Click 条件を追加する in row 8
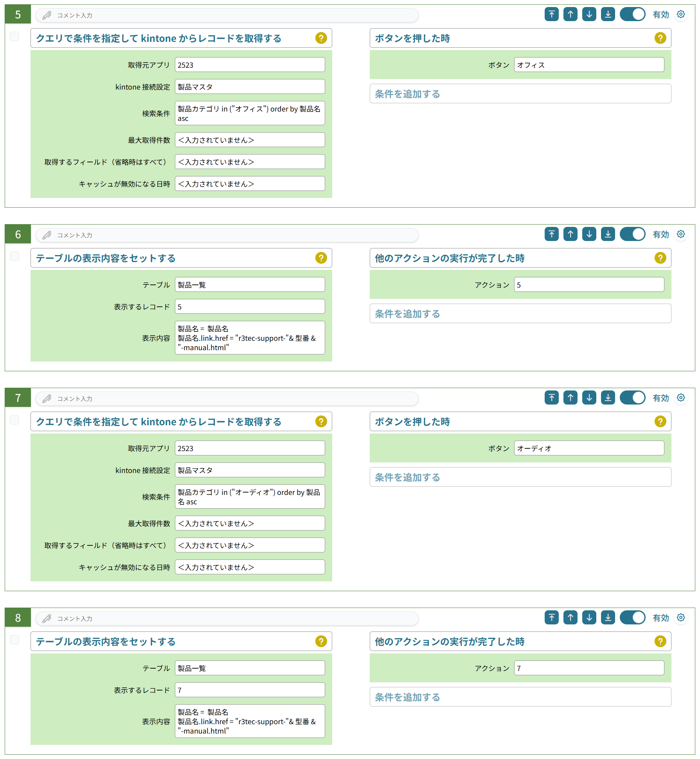700x759 pixels. pyautogui.click(x=520, y=697)
